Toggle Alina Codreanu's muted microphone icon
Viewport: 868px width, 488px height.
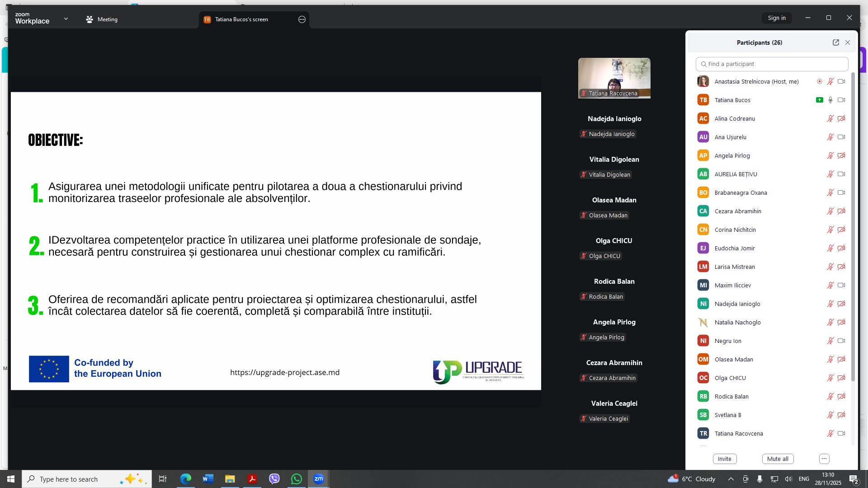pyautogui.click(x=830, y=119)
